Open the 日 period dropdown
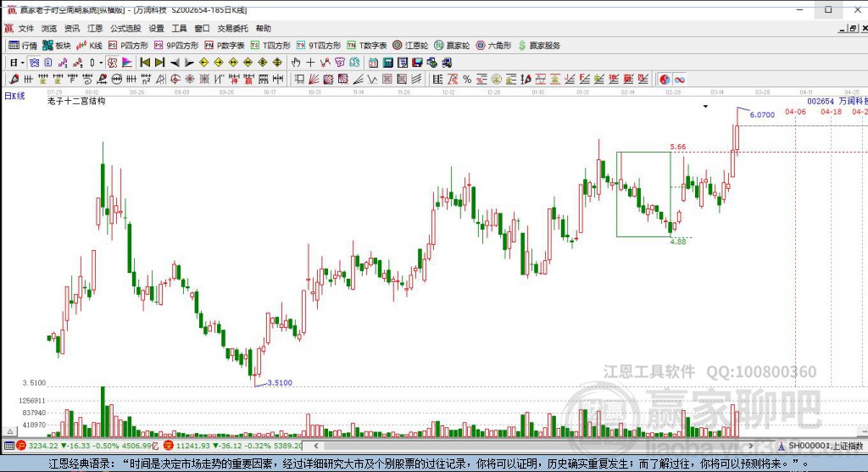Viewport: 868px width, 472px height. pyautogui.click(x=16, y=63)
